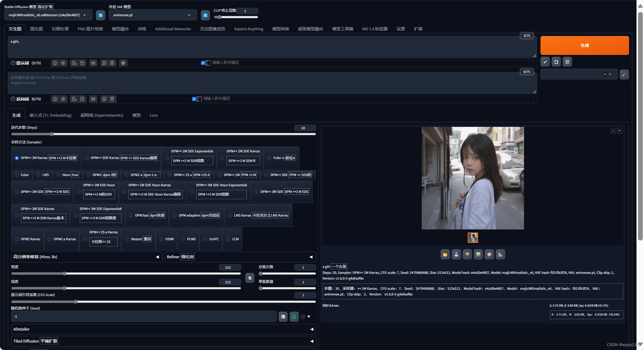644x350 pixels.
Task: Open the Stable Diffusion model dropdown
Action: point(47,15)
